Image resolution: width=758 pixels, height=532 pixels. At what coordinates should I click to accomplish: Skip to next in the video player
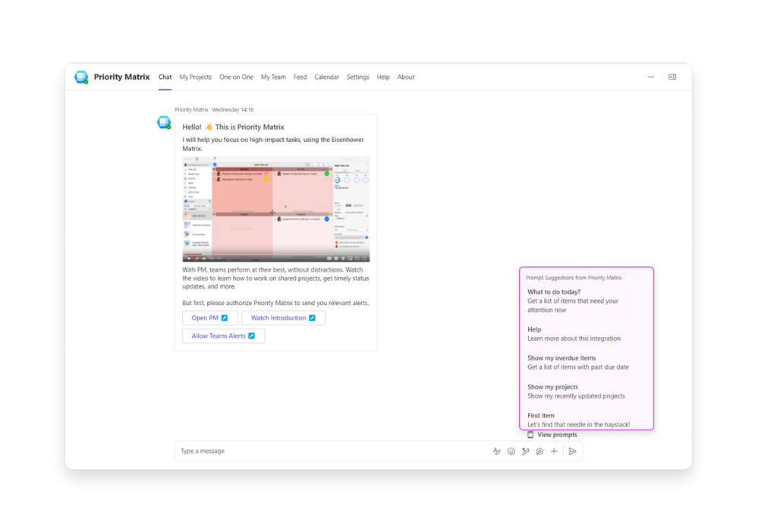197,258
